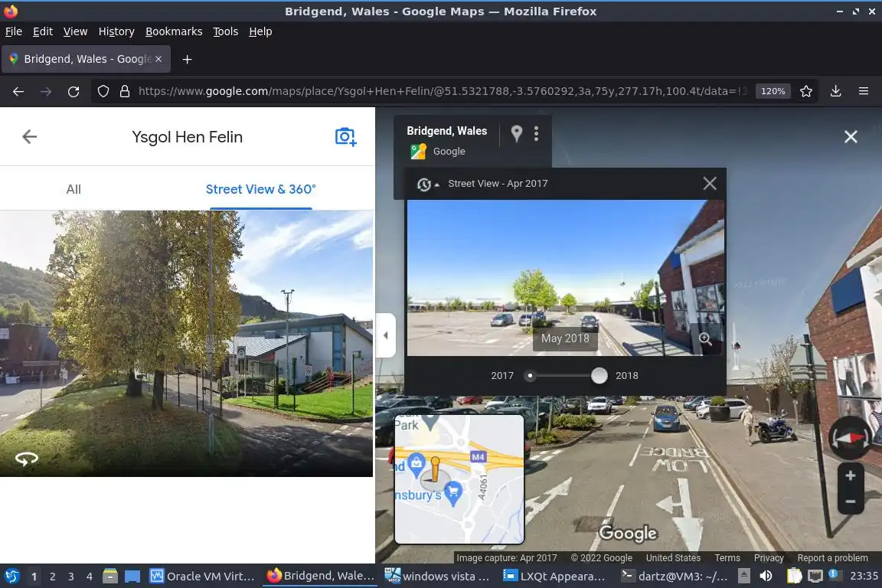Close the Bridgend, Wales browser tab
Viewport: 882px width, 588px height.
click(x=158, y=59)
